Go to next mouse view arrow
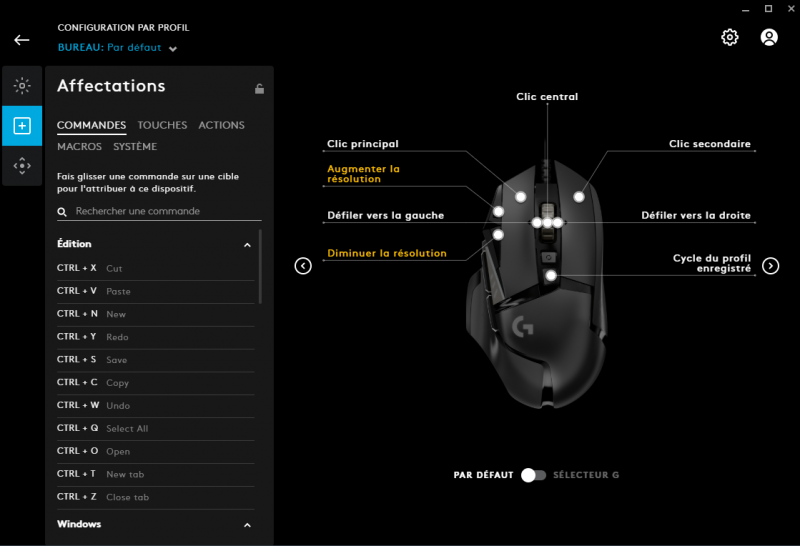800x546 pixels. click(x=770, y=265)
